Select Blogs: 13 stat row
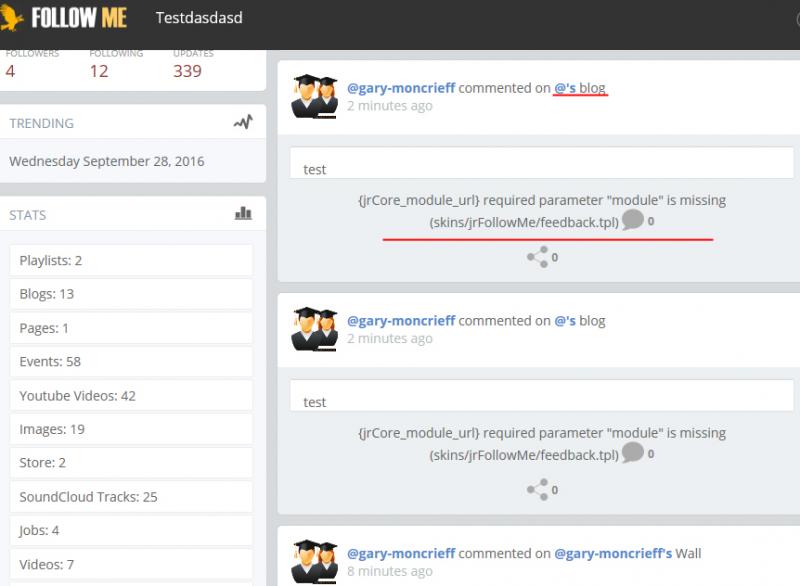The height and width of the screenshot is (586, 800). click(131, 294)
